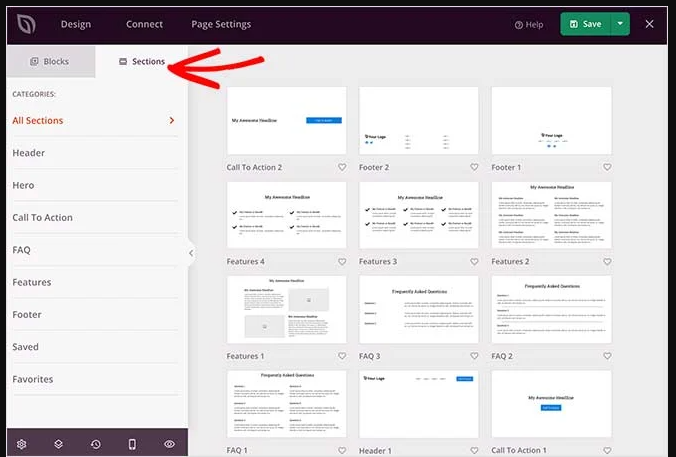Screen dimensions: 676x457
Task: Switch to mobile preview icon
Action: click(x=132, y=444)
